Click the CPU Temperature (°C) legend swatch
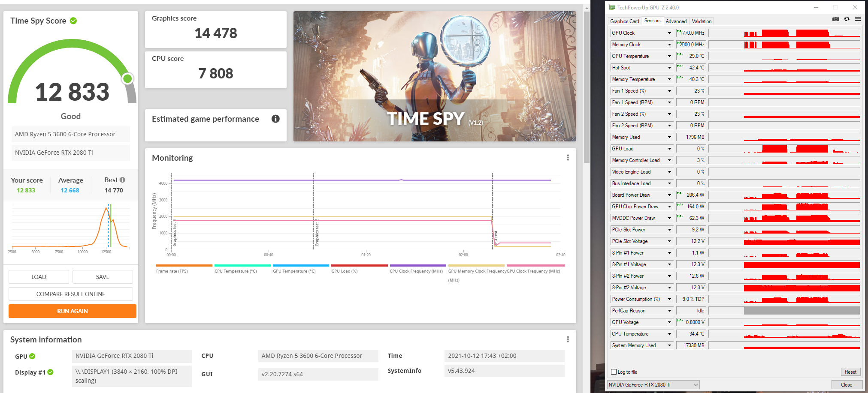This screenshot has height=393, width=868. click(x=242, y=265)
